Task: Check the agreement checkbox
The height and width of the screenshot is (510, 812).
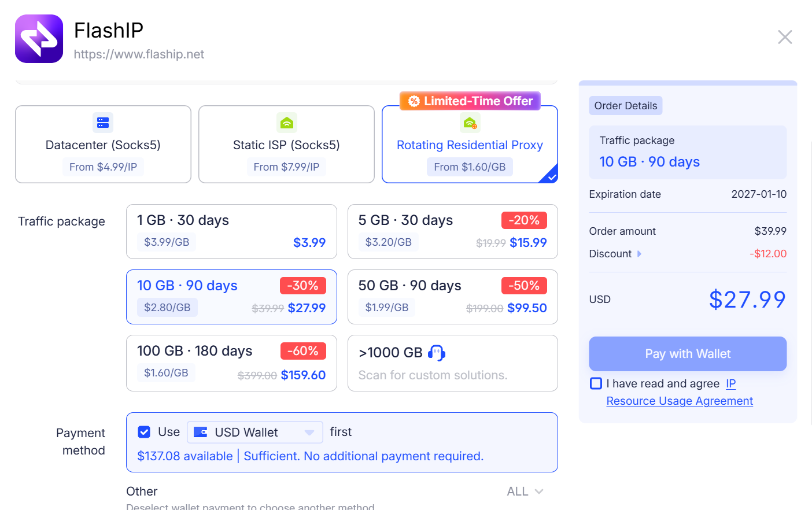Action: (x=596, y=383)
